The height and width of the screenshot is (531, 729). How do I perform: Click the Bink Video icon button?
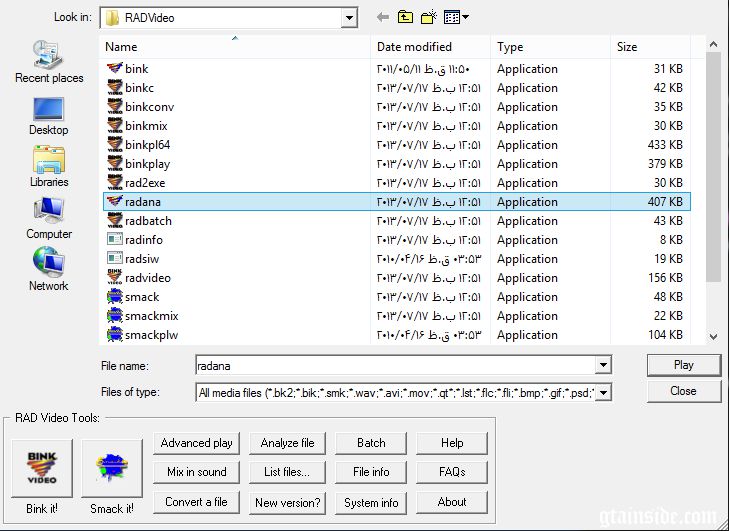click(x=42, y=468)
